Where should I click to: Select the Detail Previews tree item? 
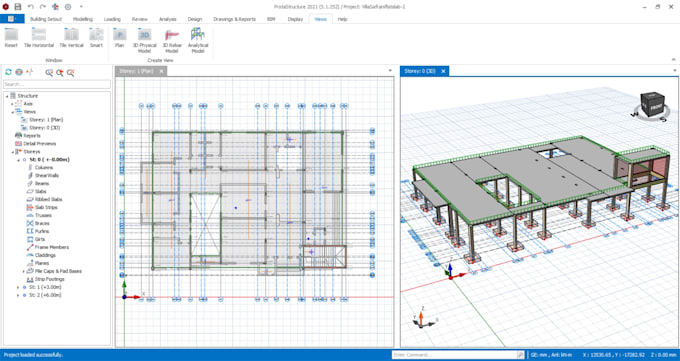tap(39, 144)
